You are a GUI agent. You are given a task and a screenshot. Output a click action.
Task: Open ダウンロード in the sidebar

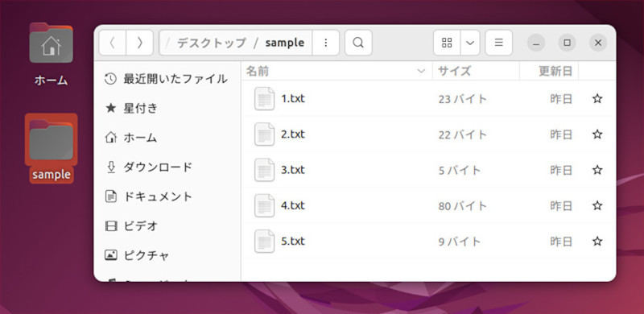click(x=167, y=167)
